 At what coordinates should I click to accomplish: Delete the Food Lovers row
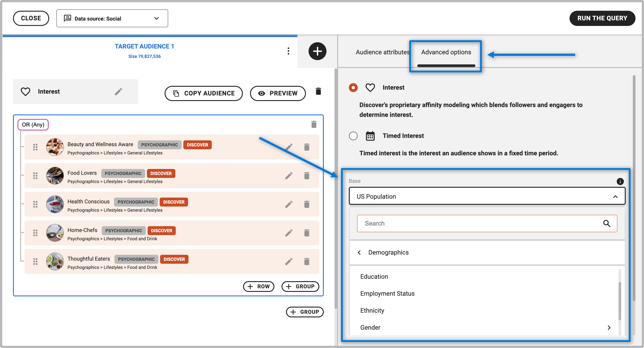(307, 176)
